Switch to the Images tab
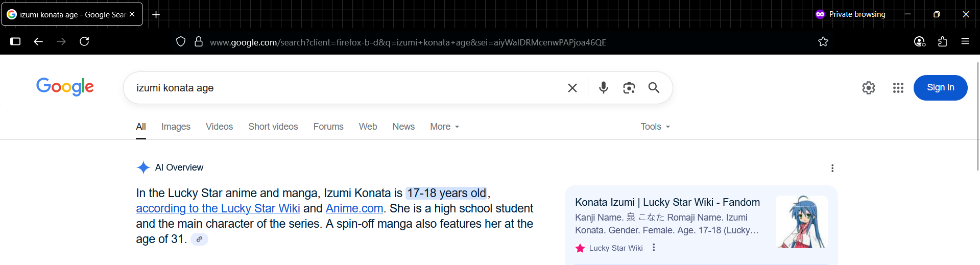 176,127
